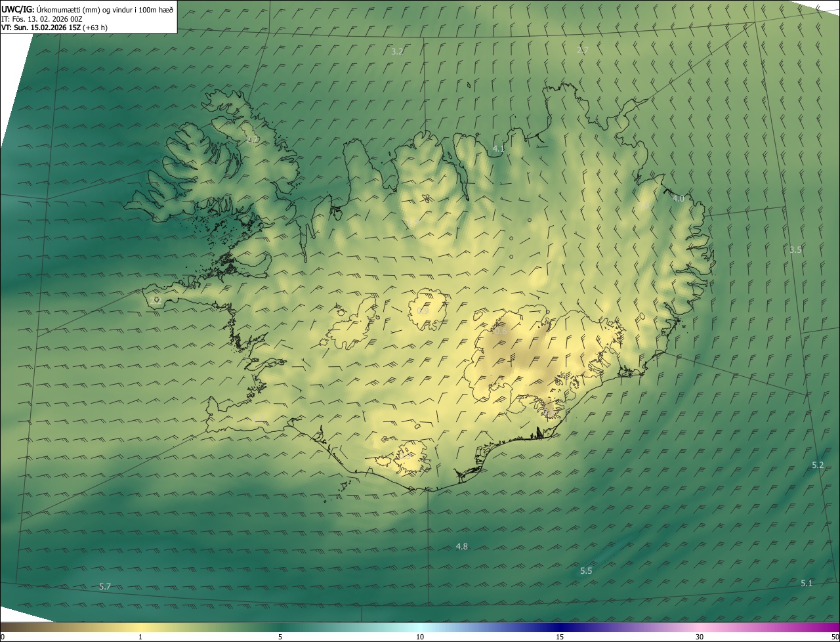Select the value label 5.2 in the southeast ocean
The width and height of the screenshot is (840, 642).
coord(818,465)
